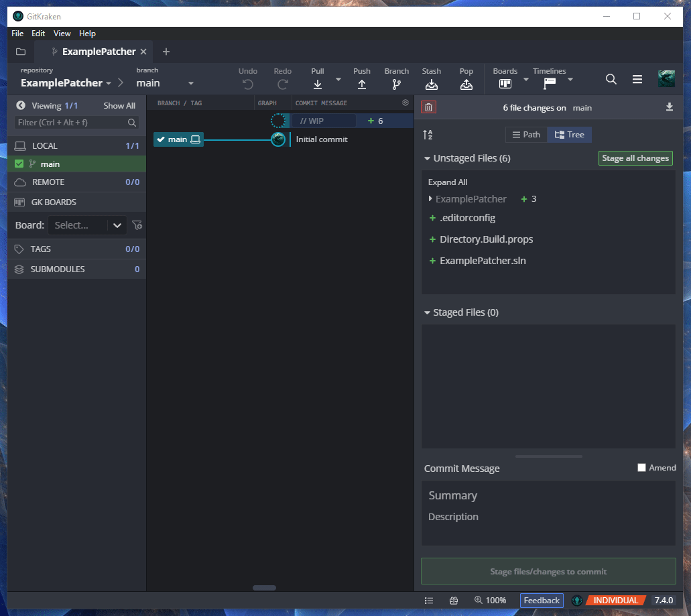
Task: Open the Board Select dropdown
Action: click(x=88, y=225)
